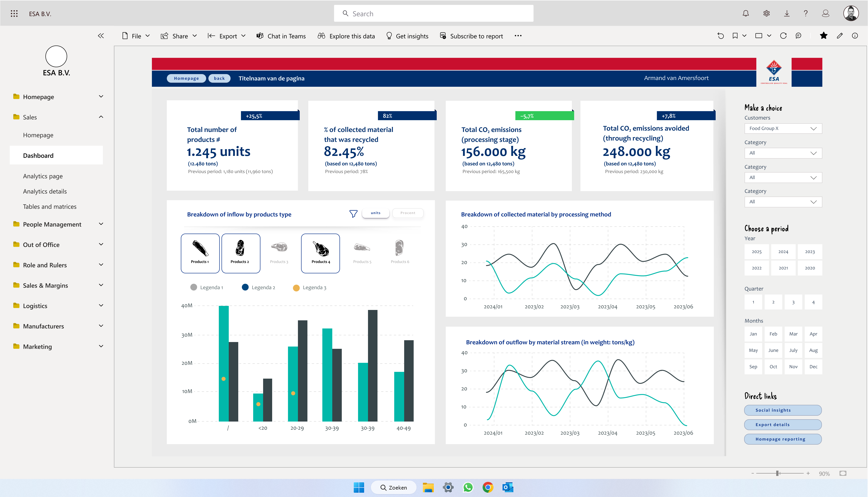Image resolution: width=868 pixels, height=497 pixels.
Task: Mark report as favorite star
Action: pyautogui.click(x=824, y=36)
